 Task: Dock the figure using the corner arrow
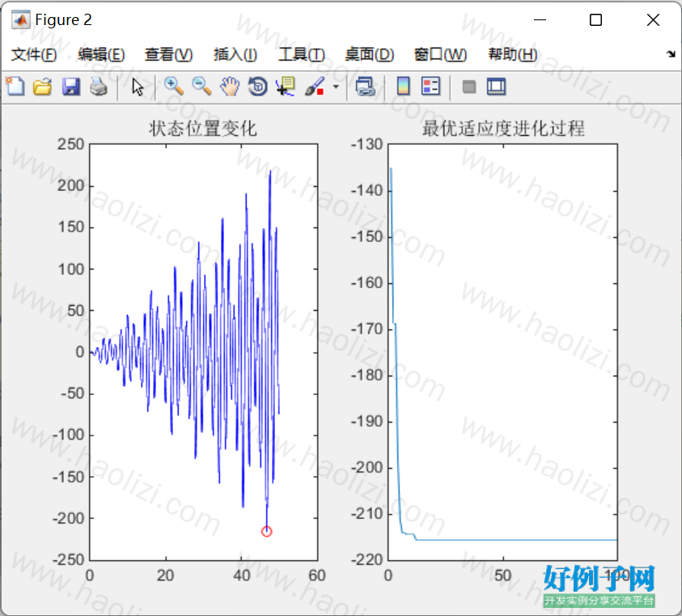click(671, 54)
